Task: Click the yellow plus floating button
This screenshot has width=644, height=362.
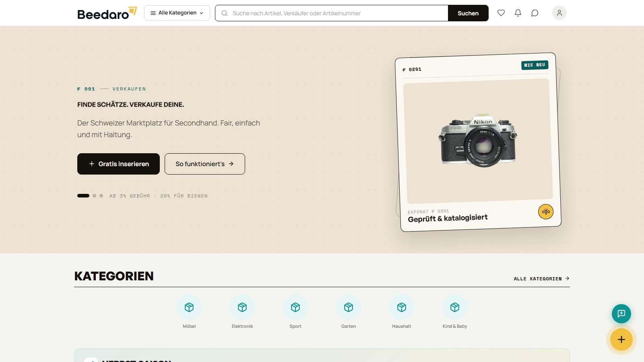Action: click(621, 339)
